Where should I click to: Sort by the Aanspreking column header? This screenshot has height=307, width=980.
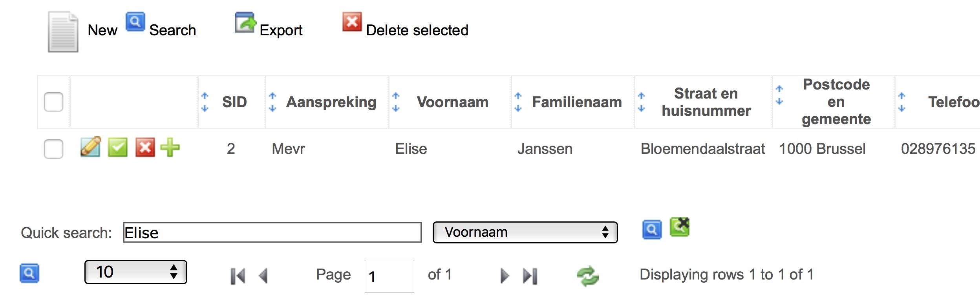[x=331, y=102]
